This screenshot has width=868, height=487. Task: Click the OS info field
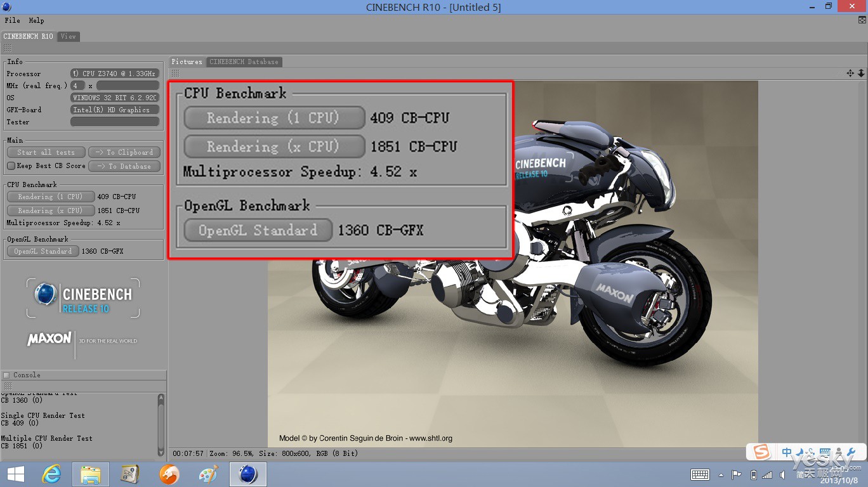(115, 98)
